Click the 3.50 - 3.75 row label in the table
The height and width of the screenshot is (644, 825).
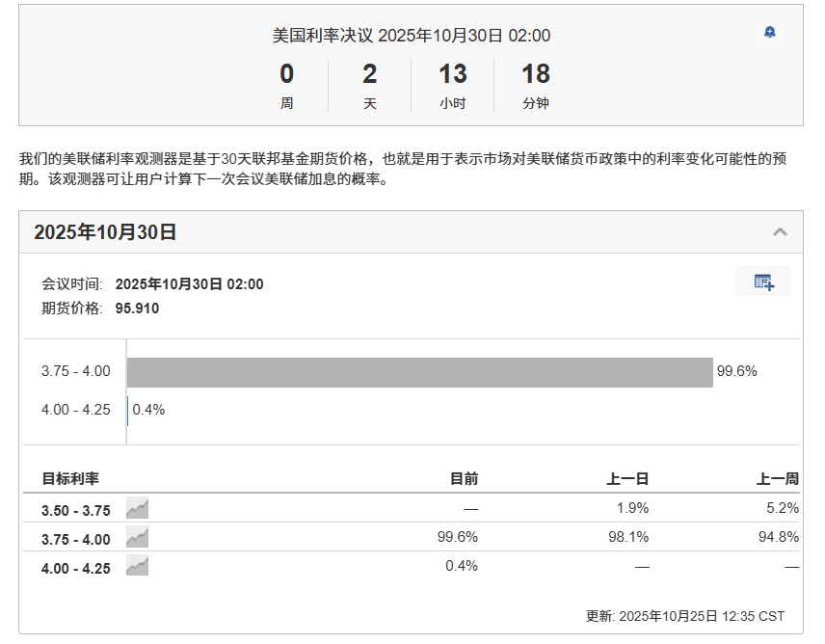click(x=76, y=510)
